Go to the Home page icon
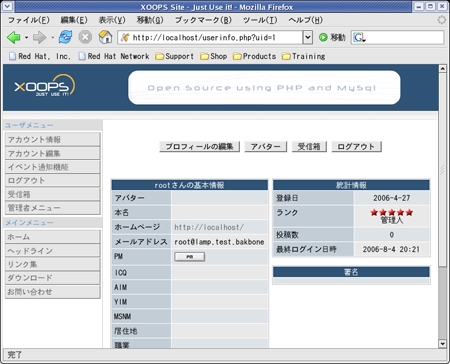The height and width of the screenshot is (364, 450). (x=105, y=37)
